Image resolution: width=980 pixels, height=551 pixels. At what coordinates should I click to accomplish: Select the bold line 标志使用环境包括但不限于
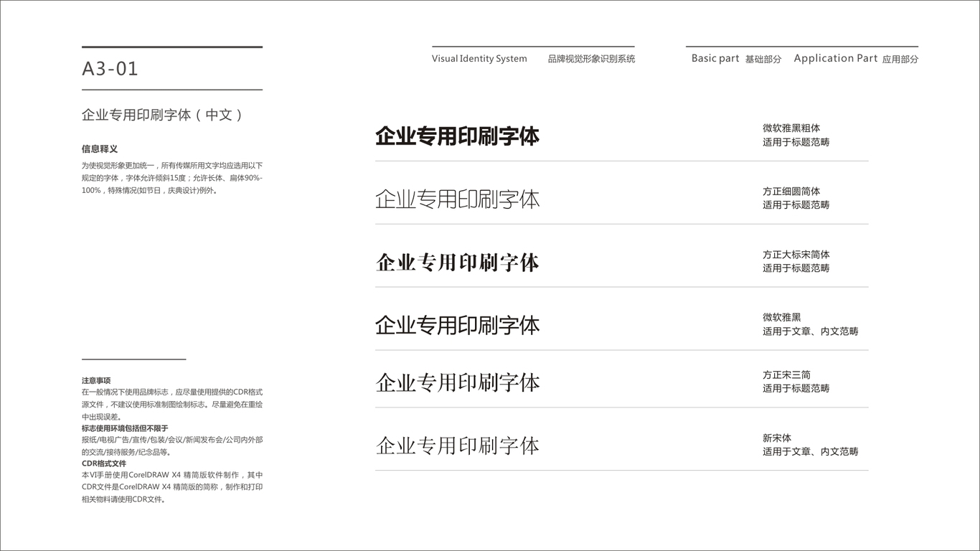pos(125,428)
